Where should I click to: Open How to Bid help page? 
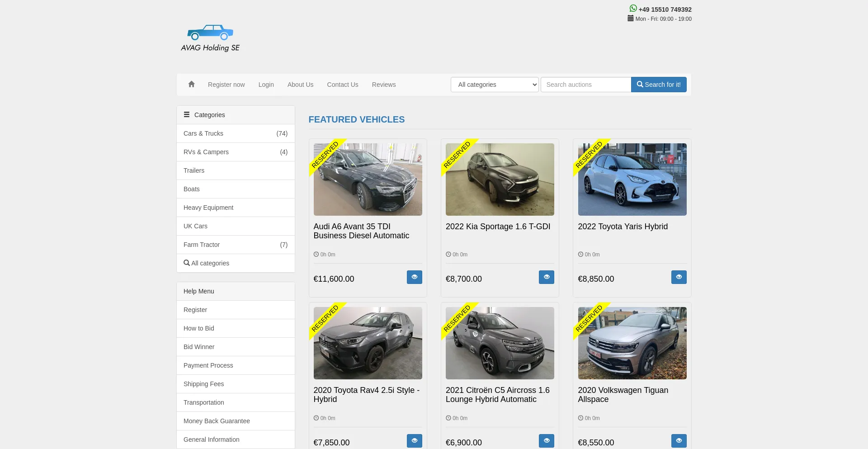(236, 328)
